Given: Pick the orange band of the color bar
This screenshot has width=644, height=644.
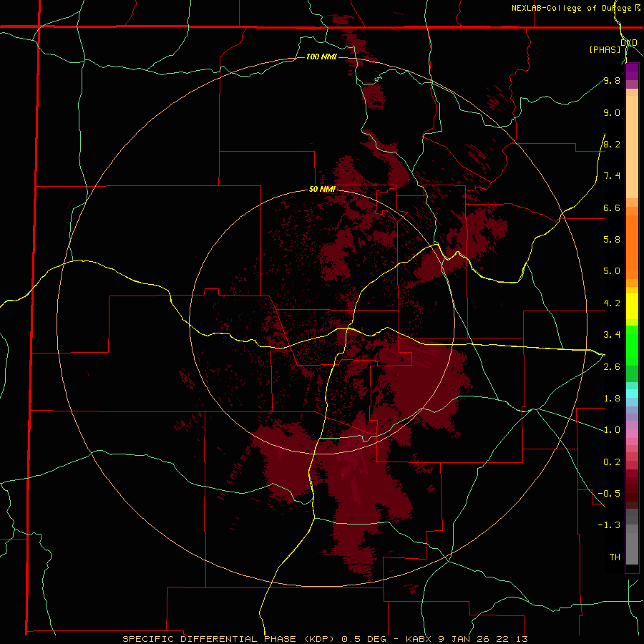Looking at the screenshot, I should pos(632,246).
